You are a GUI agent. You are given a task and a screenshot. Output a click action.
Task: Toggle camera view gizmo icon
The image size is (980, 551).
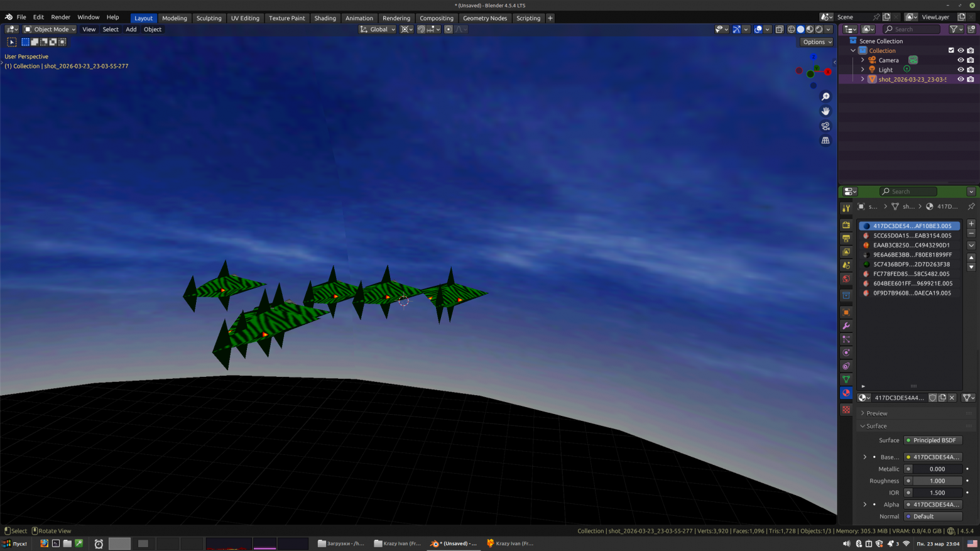pyautogui.click(x=825, y=126)
